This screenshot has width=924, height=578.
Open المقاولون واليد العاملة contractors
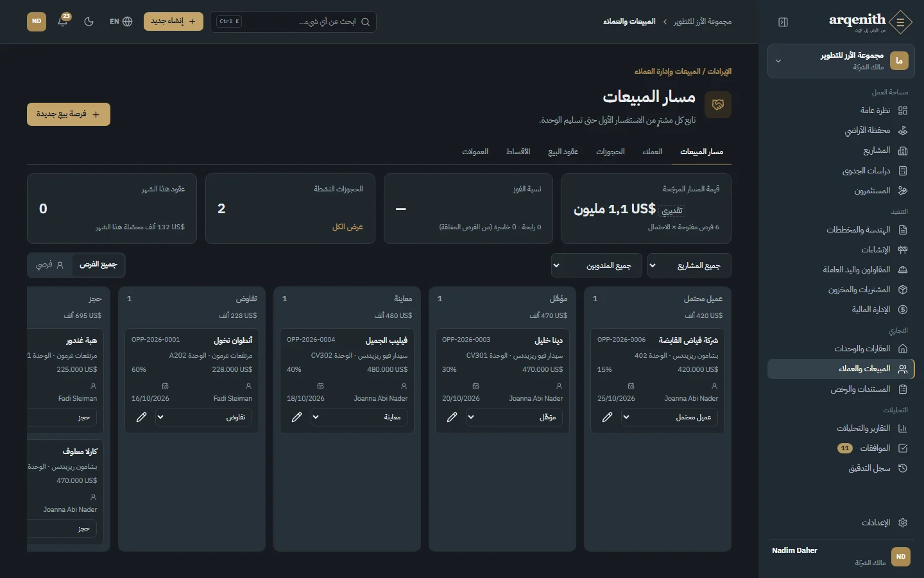click(841, 270)
